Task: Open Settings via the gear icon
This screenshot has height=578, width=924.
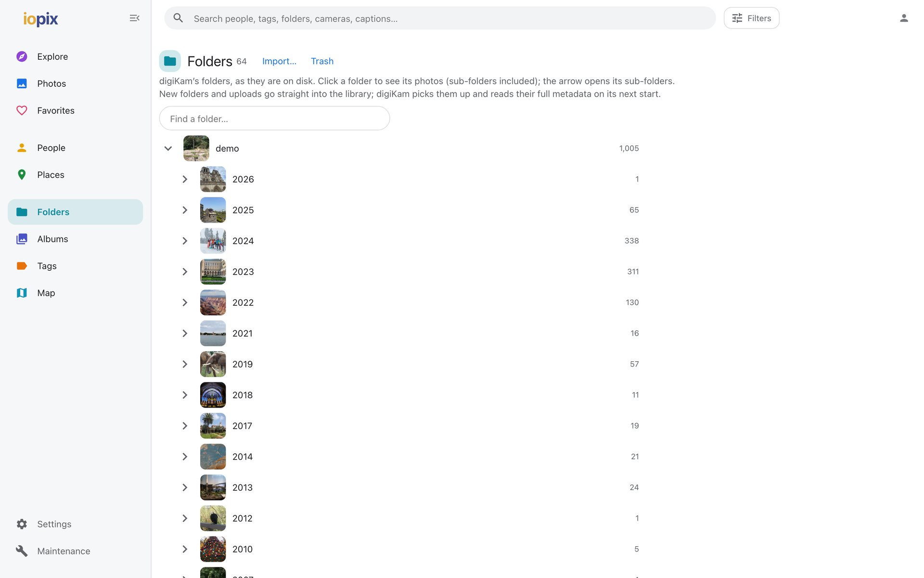Action: pos(22,524)
